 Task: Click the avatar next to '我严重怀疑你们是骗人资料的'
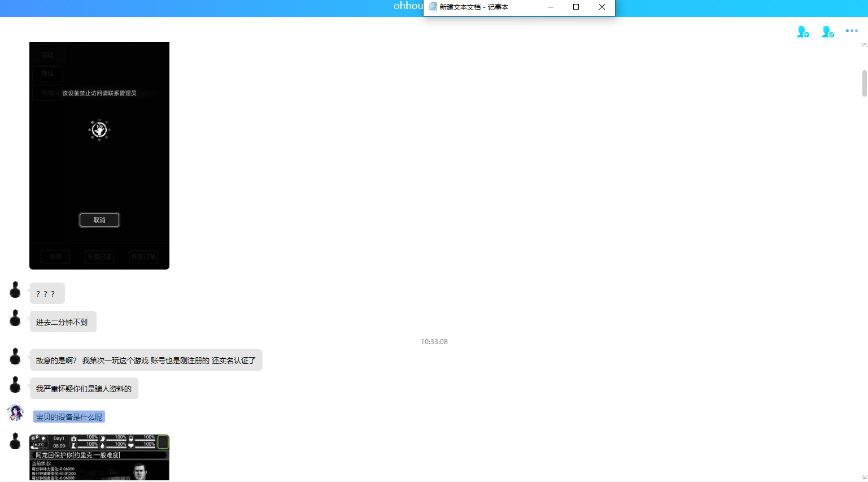tap(15, 385)
